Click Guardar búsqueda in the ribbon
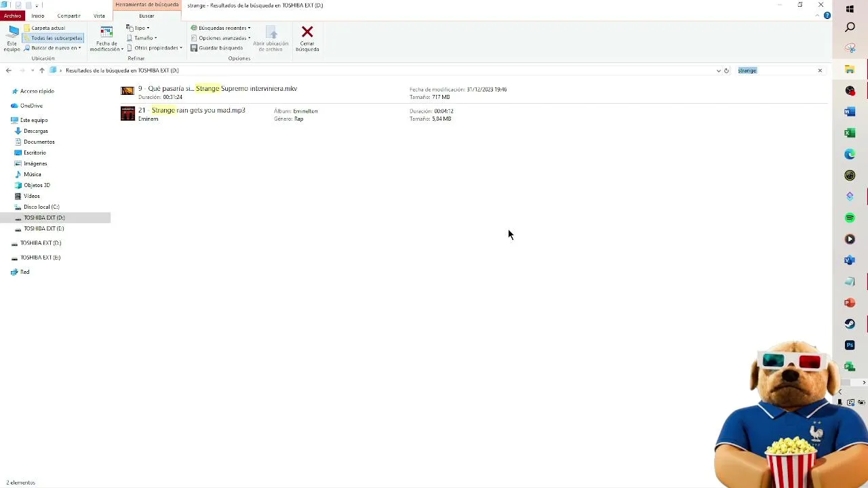 (x=216, y=48)
